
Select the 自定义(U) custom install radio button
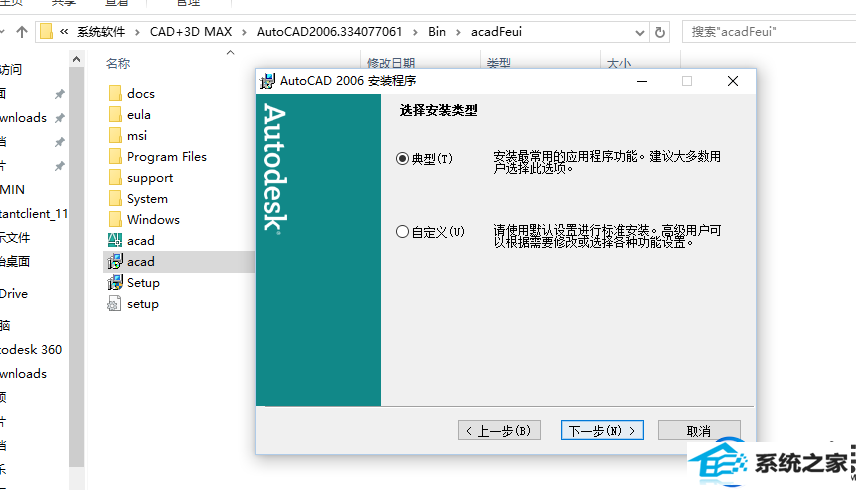point(402,232)
